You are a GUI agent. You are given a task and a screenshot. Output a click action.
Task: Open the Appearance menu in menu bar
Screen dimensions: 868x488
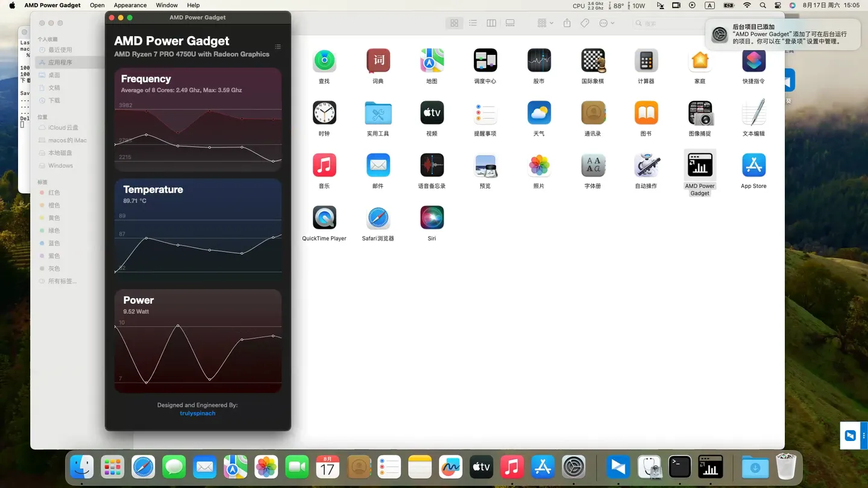tap(130, 5)
